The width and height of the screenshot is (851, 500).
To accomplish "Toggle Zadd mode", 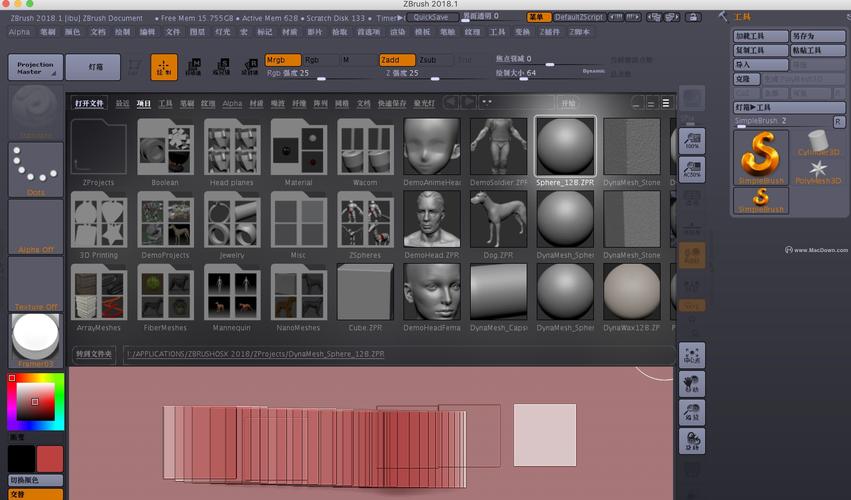I will [397, 60].
